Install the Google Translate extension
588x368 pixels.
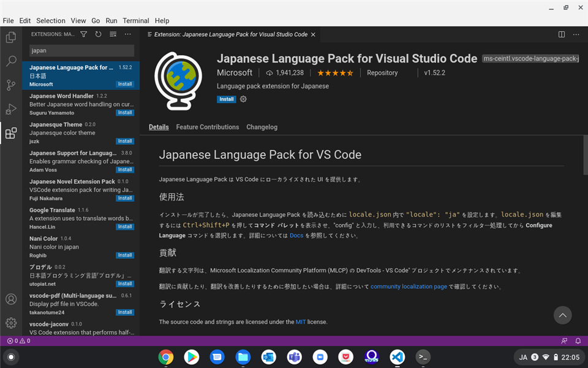pos(125,227)
